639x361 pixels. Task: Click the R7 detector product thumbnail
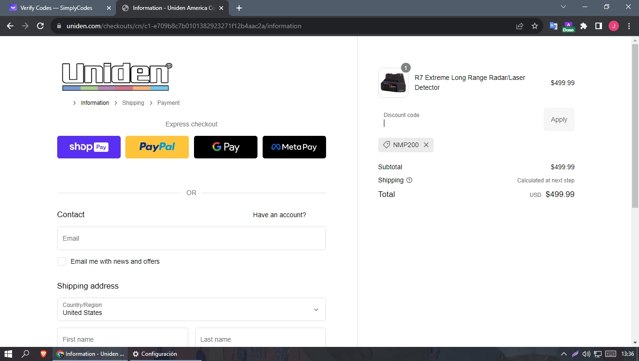point(393,82)
